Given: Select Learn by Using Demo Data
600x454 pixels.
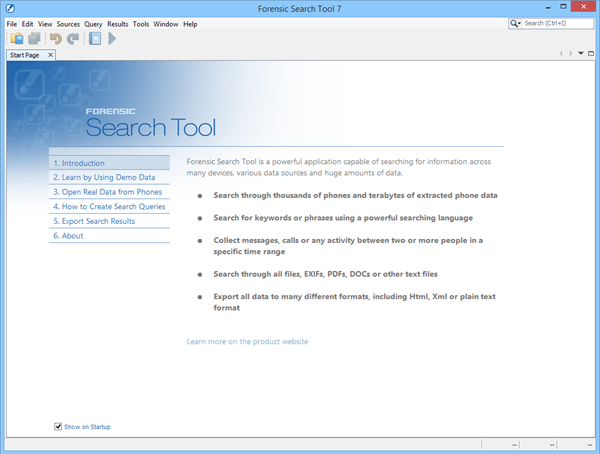Looking at the screenshot, I should pos(104,177).
